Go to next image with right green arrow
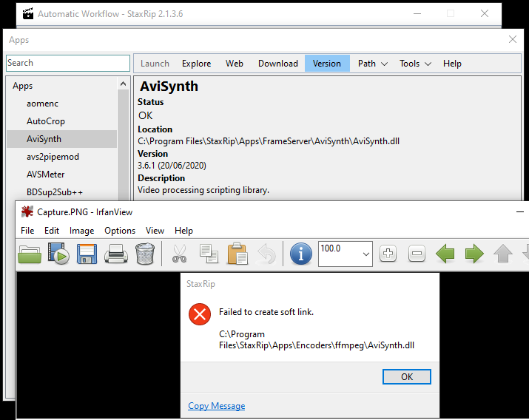The image size is (529, 420). click(x=474, y=254)
